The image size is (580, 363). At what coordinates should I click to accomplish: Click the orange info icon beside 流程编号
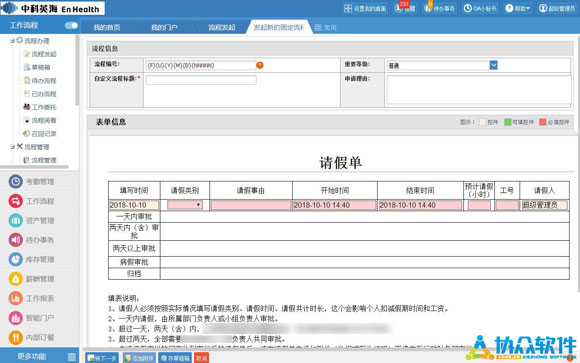[260, 65]
